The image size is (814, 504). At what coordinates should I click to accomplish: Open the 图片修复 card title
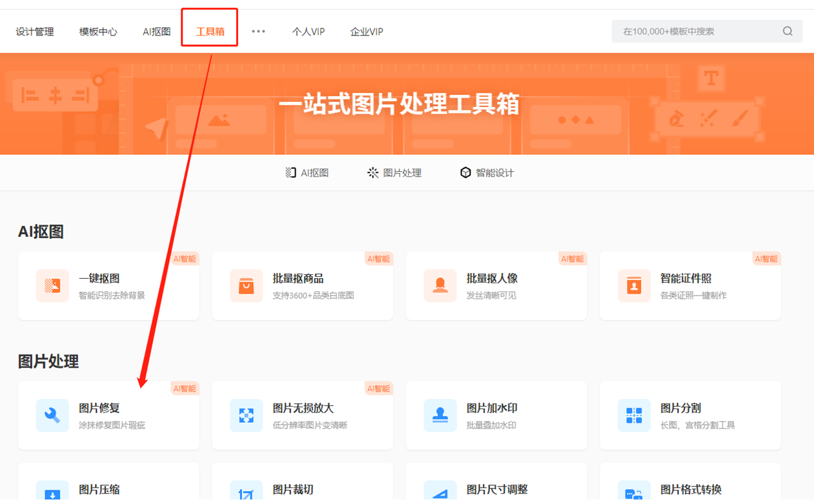[99, 408]
